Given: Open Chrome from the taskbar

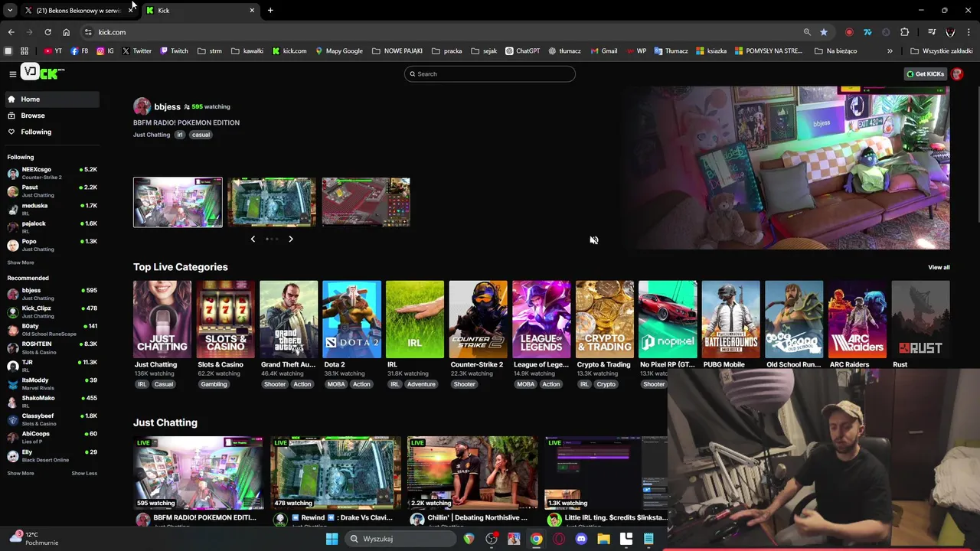Looking at the screenshot, I should [537, 539].
